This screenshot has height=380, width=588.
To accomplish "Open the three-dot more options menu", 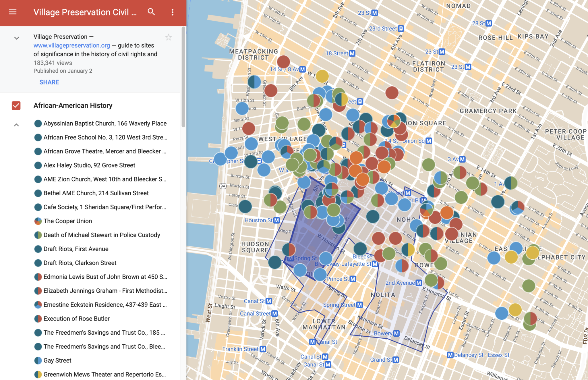I will (173, 12).
